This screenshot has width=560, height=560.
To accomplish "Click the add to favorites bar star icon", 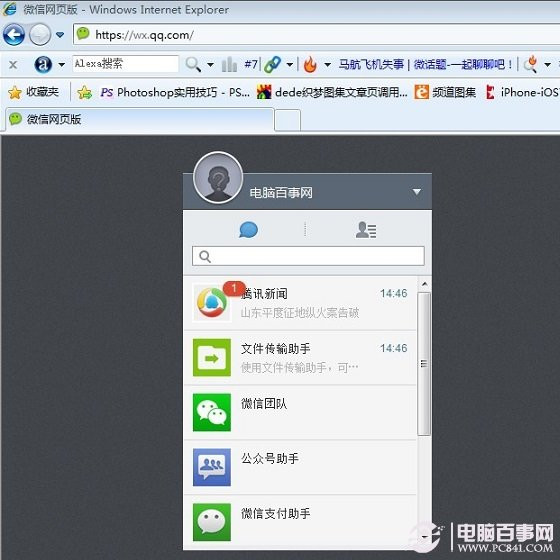I will tap(85, 92).
